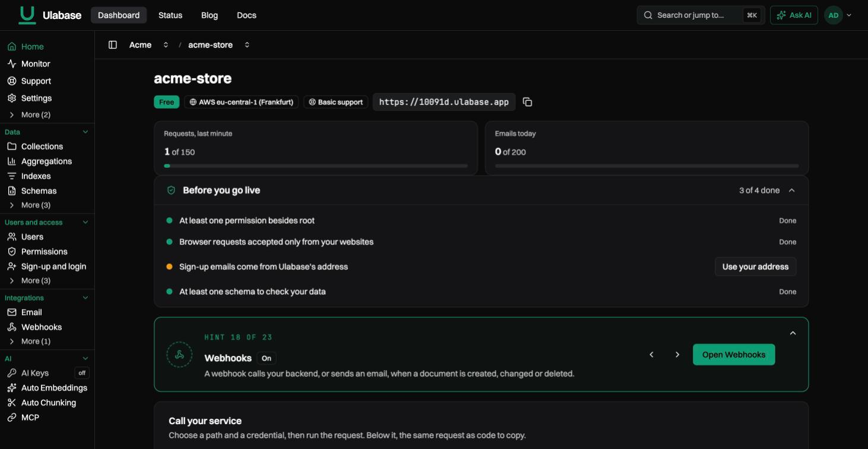Open the Status page tab

click(170, 15)
